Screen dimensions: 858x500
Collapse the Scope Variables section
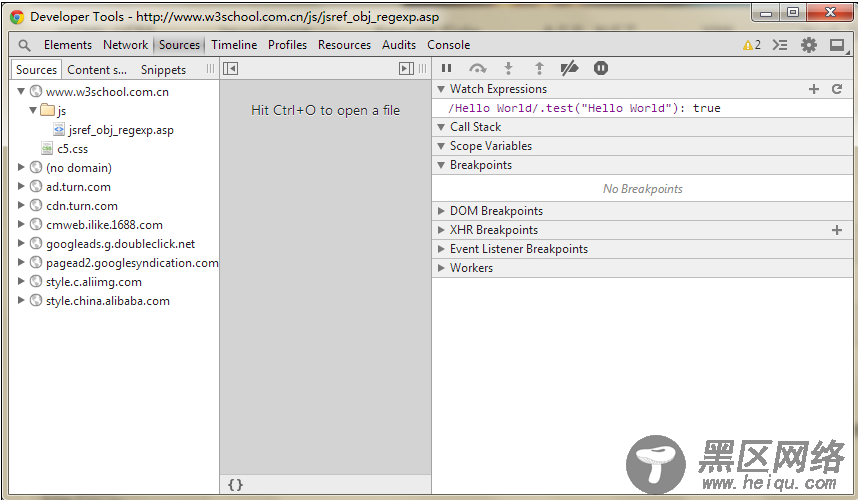(441, 146)
